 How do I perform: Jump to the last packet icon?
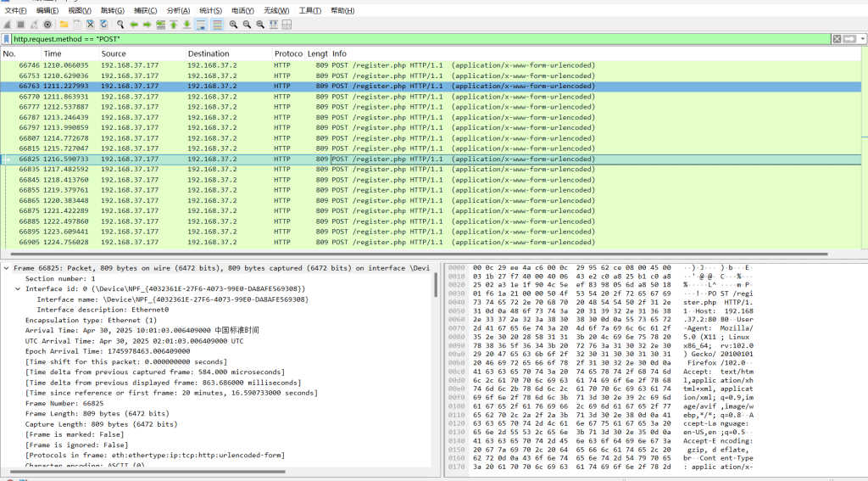[x=186, y=25]
